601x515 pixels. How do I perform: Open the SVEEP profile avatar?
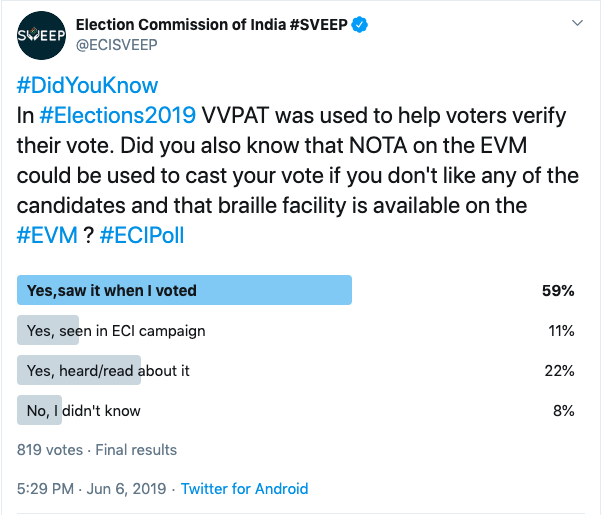click(41, 35)
